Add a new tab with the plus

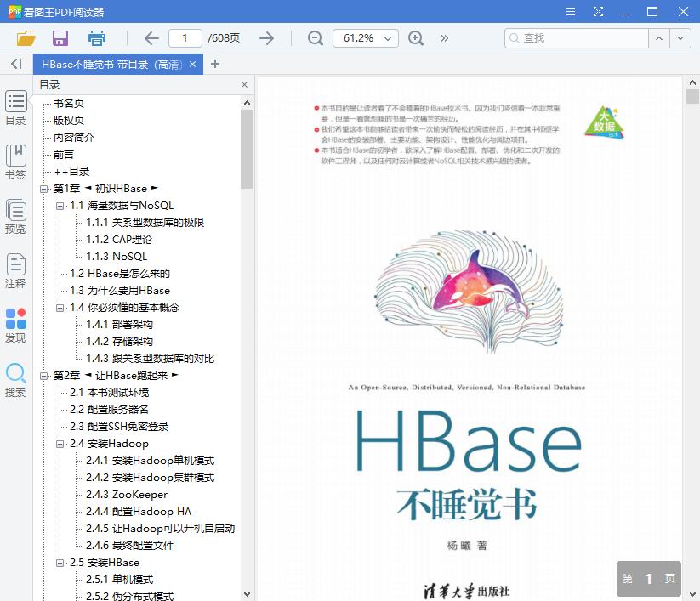pos(215,65)
